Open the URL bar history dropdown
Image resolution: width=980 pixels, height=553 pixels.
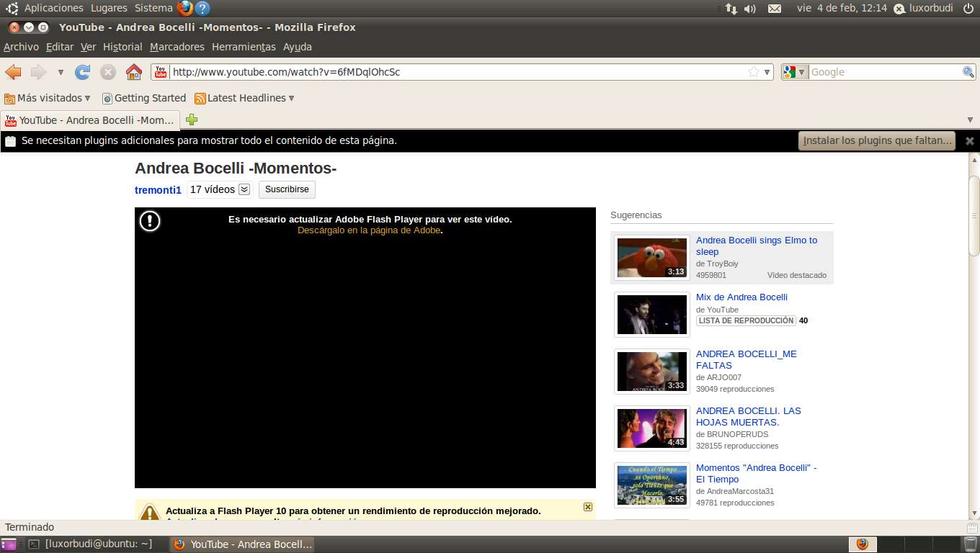[767, 72]
